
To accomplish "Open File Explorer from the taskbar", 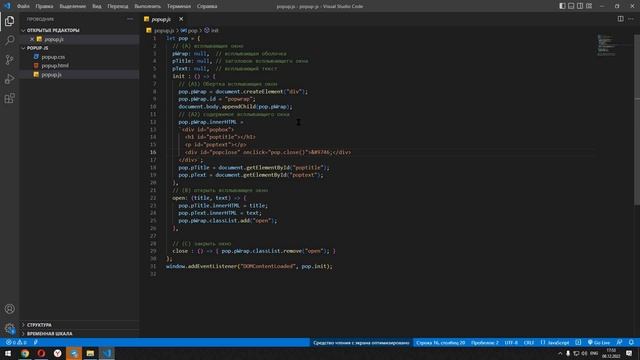I will click(x=90, y=353).
